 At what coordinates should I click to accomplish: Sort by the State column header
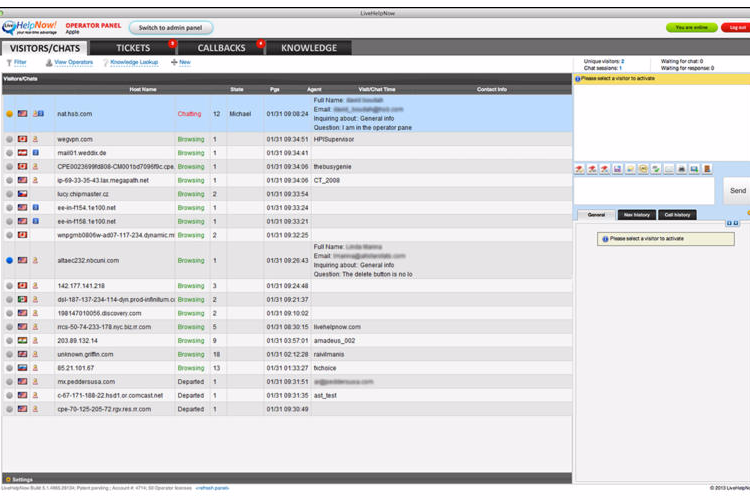[x=237, y=89]
